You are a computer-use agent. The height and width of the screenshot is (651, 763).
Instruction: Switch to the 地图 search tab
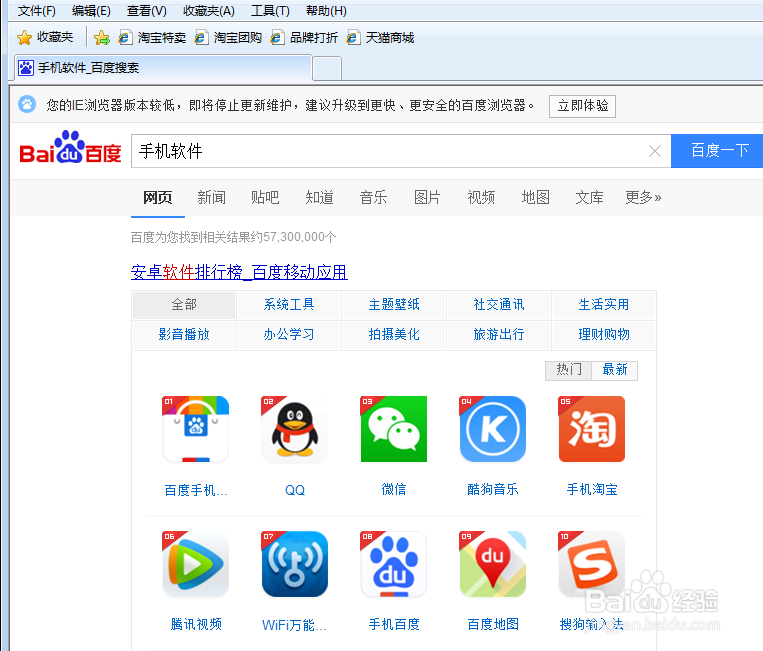pos(535,197)
